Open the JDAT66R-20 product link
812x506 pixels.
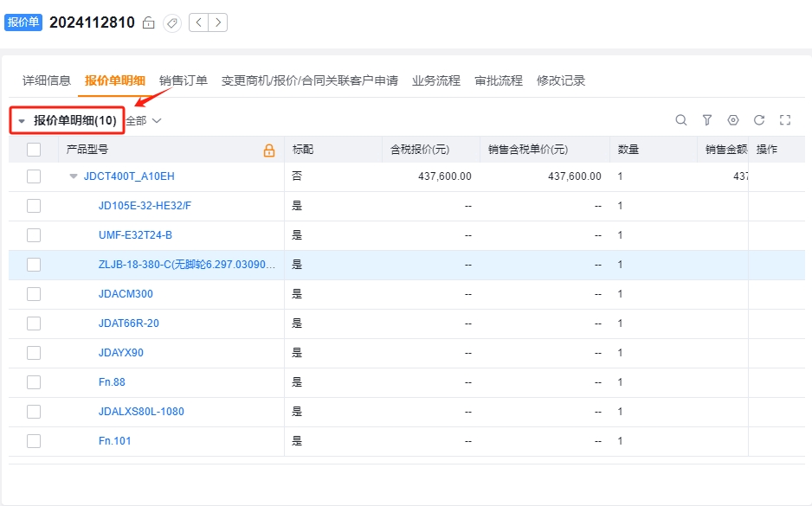pyautogui.click(x=129, y=323)
